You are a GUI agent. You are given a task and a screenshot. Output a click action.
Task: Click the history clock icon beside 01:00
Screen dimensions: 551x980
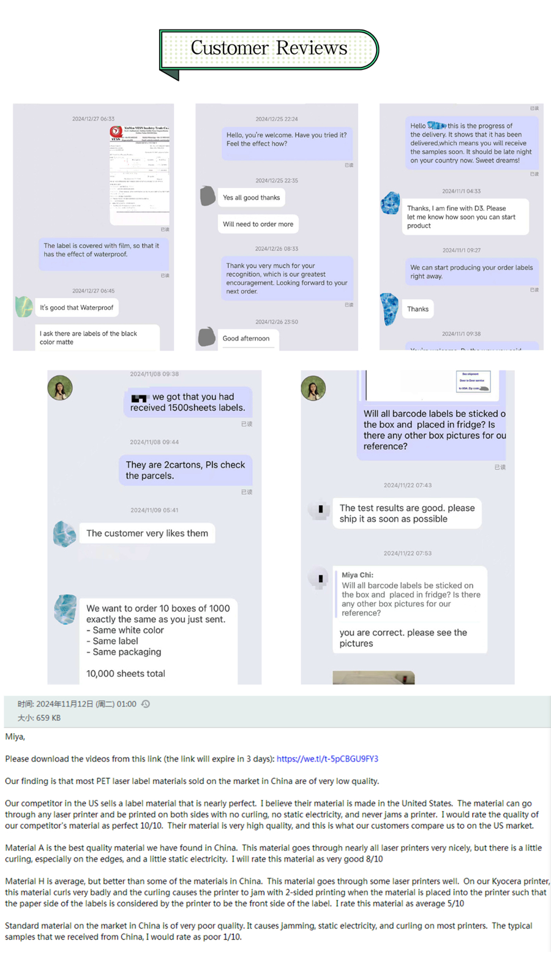(146, 704)
